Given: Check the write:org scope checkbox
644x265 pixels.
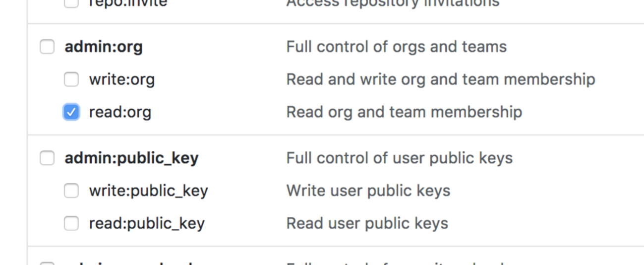Looking at the screenshot, I should click(71, 79).
